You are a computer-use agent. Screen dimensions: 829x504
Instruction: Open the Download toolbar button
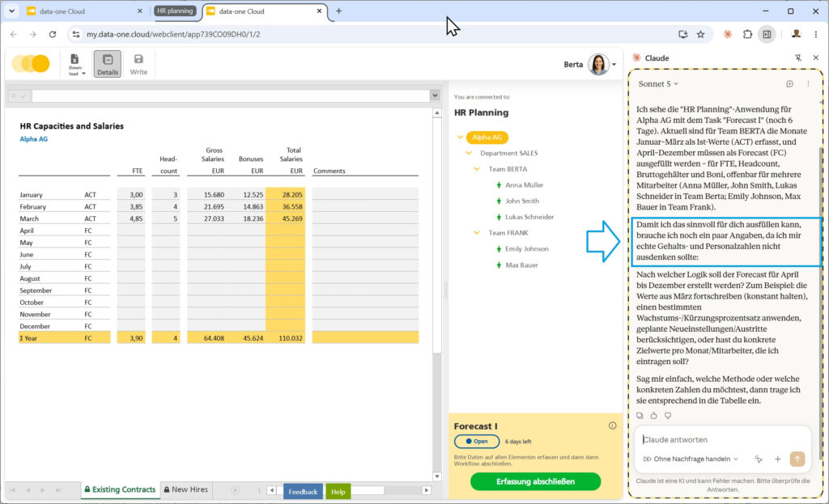coord(76,64)
